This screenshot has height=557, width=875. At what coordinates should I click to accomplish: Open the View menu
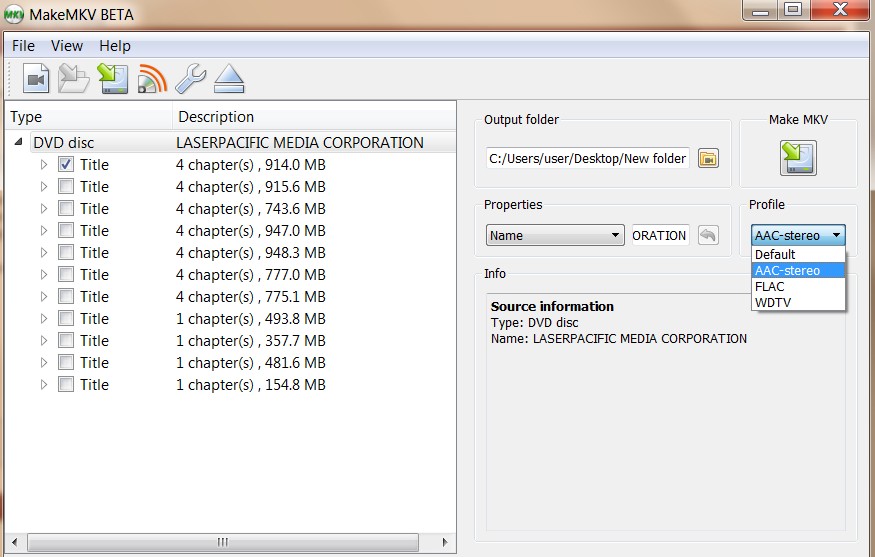pos(67,46)
